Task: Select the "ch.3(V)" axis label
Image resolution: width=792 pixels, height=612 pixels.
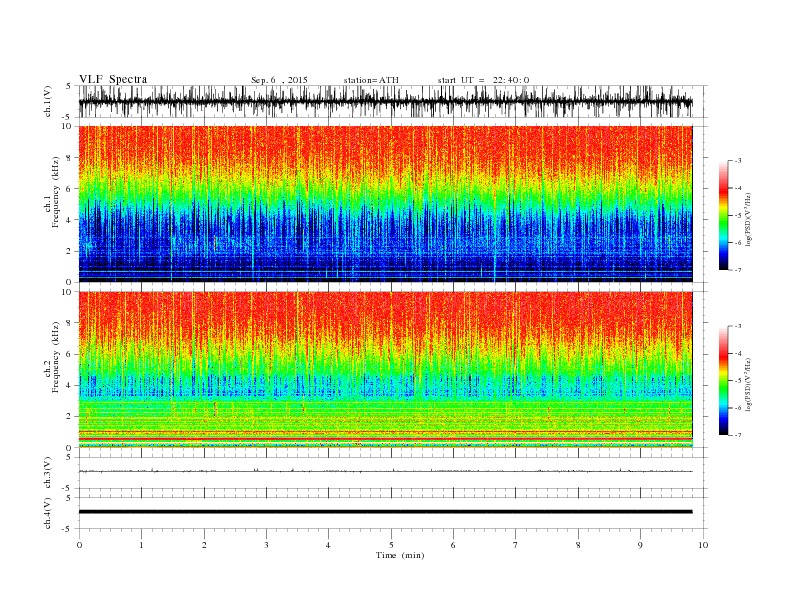Action: pos(47,473)
